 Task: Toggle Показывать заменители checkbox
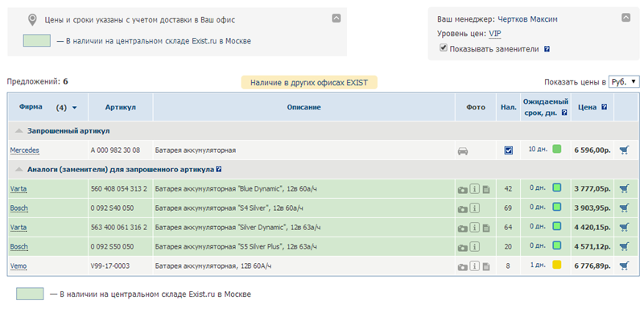pos(444,48)
